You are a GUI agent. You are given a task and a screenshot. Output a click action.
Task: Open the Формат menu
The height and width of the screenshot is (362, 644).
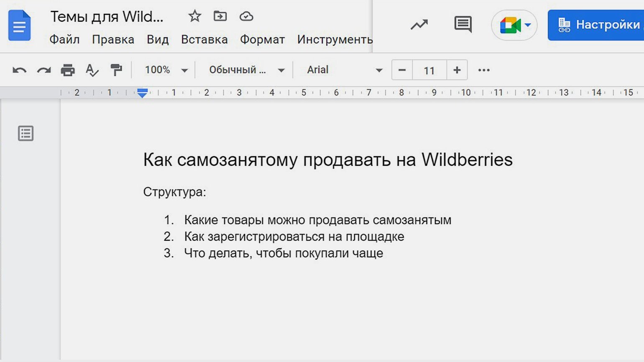[262, 39]
